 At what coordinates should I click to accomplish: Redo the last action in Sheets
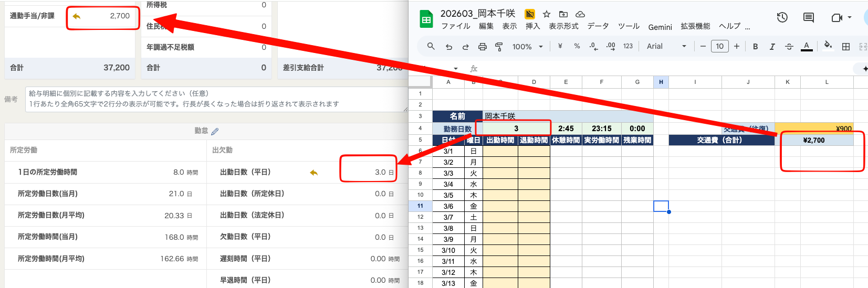[x=465, y=47]
